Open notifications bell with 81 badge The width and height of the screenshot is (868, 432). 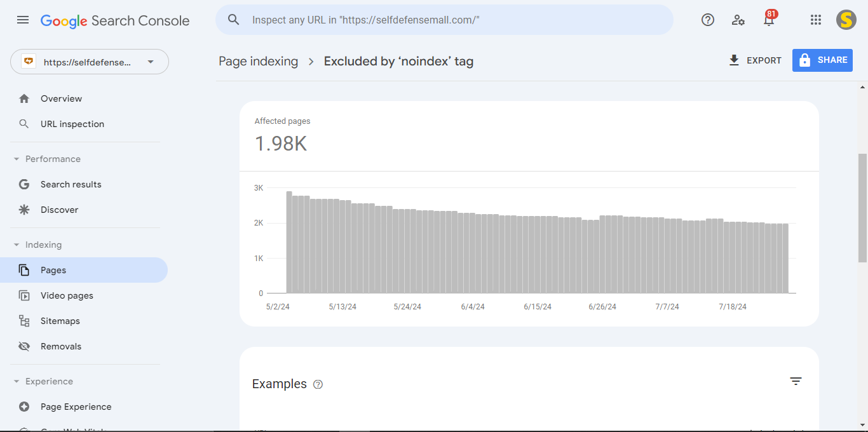pos(769,19)
